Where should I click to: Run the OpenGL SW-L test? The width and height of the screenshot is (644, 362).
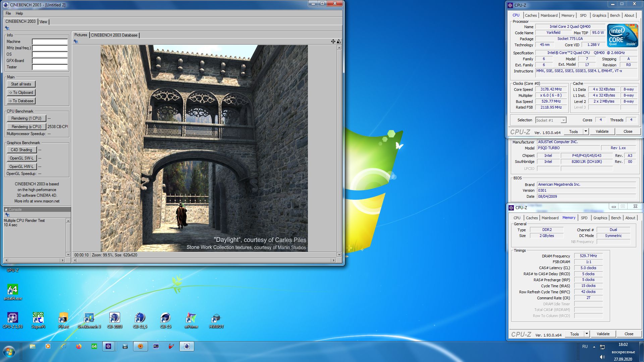click(21, 158)
